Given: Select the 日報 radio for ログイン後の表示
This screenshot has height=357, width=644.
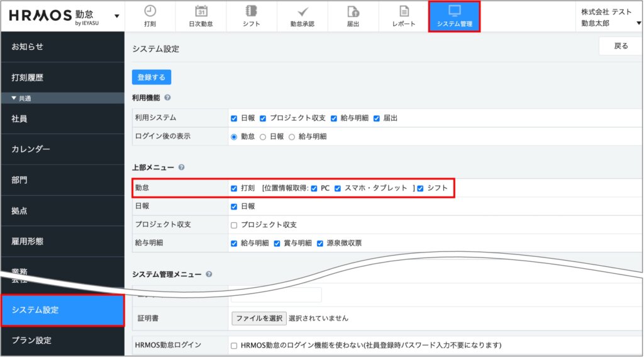Looking at the screenshot, I should [x=263, y=137].
